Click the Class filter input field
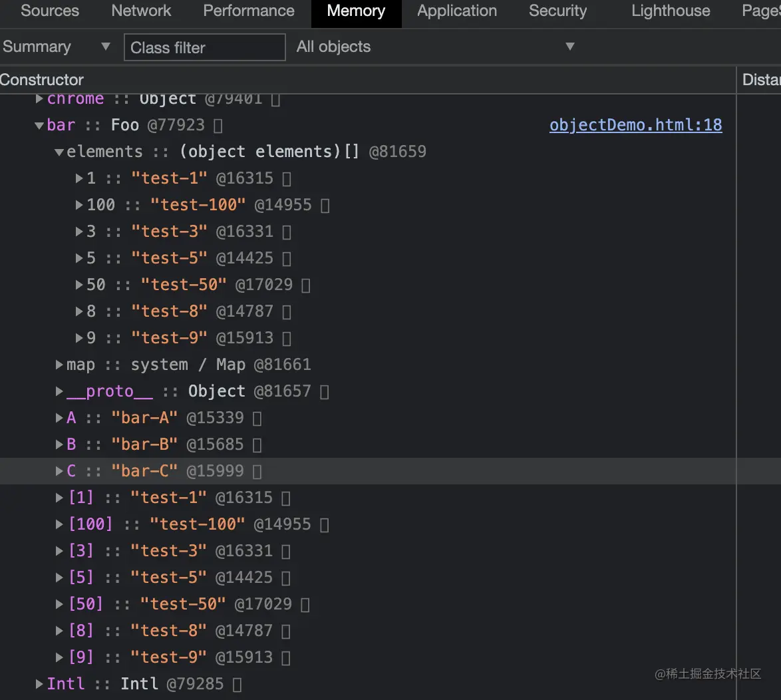Screen dimensions: 781x700 (205, 47)
